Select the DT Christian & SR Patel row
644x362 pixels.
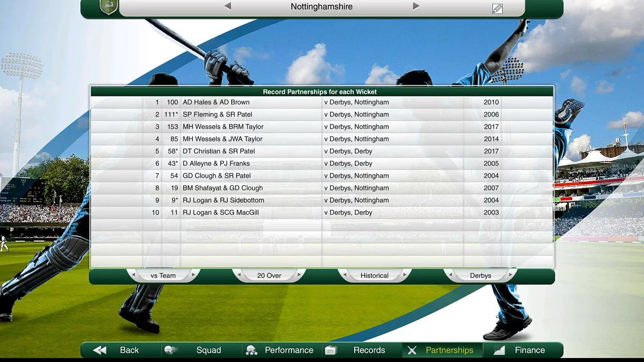click(321, 151)
